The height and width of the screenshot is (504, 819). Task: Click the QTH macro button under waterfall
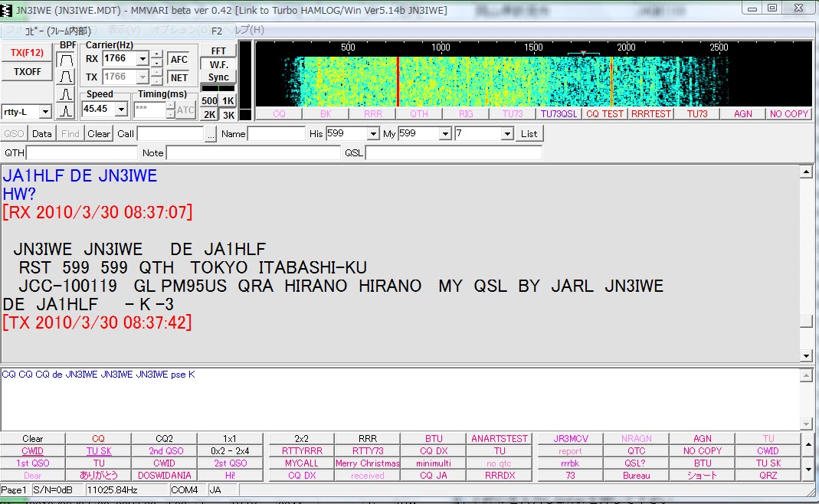click(x=419, y=114)
